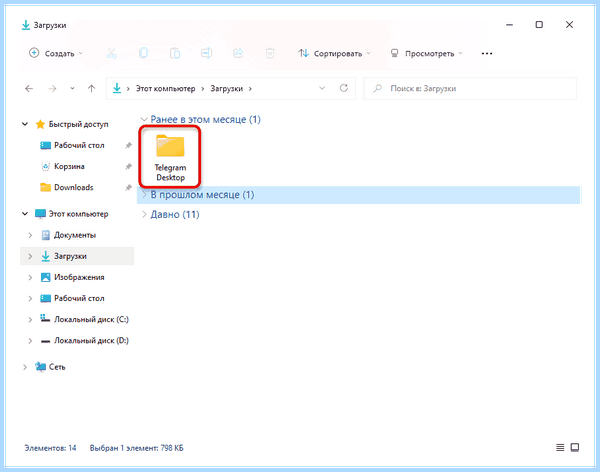Expand Локальный диск (C:) node
This screenshot has width=600, height=472.
[30, 319]
